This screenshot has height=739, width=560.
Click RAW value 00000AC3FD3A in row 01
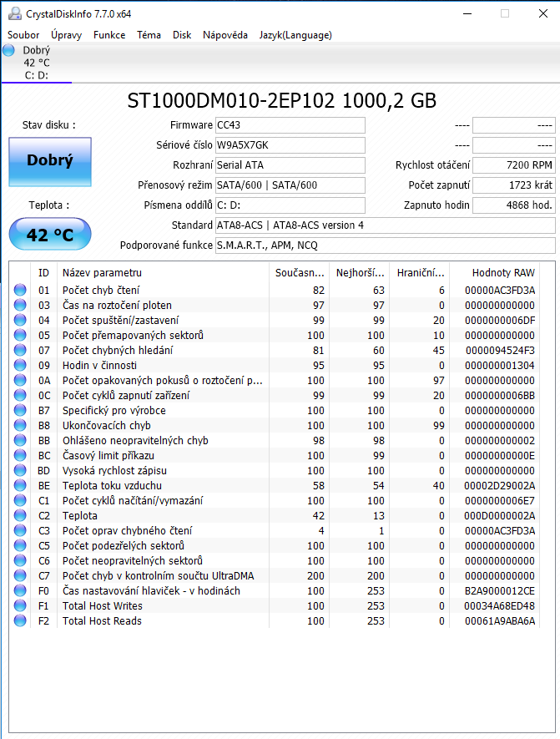click(x=500, y=291)
